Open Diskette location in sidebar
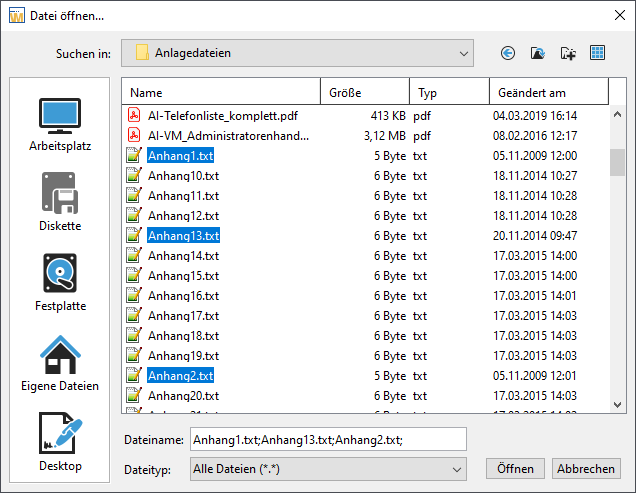This screenshot has height=493, width=636. tap(60, 202)
